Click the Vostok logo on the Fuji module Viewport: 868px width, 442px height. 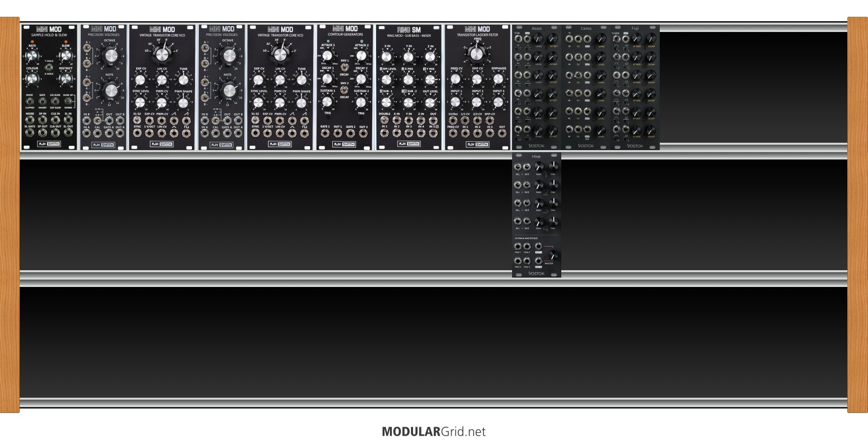635,146
